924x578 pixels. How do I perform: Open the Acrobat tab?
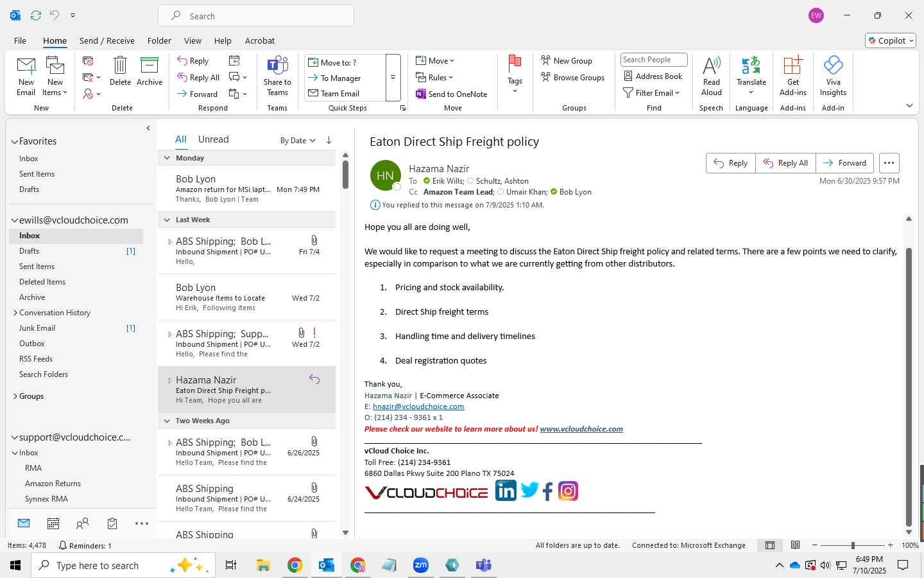(x=260, y=40)
